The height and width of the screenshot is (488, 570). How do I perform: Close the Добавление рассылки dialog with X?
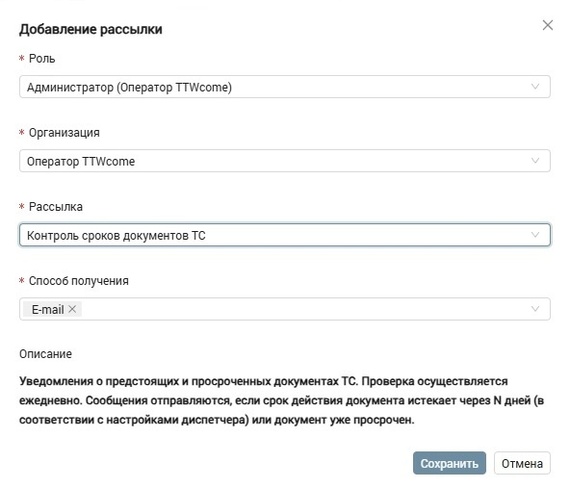pyautogui.click(x=547, y=25)
